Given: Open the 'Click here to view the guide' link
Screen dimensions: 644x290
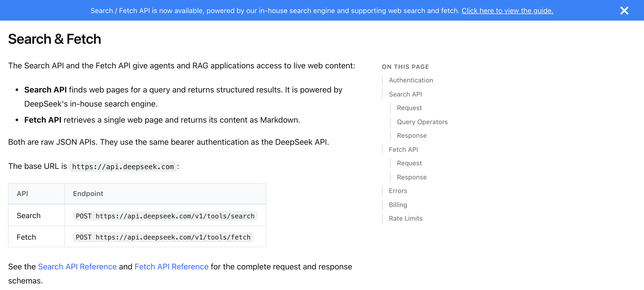Looking at the screenshot, I should pyautogui.click(x=507, y=11).
